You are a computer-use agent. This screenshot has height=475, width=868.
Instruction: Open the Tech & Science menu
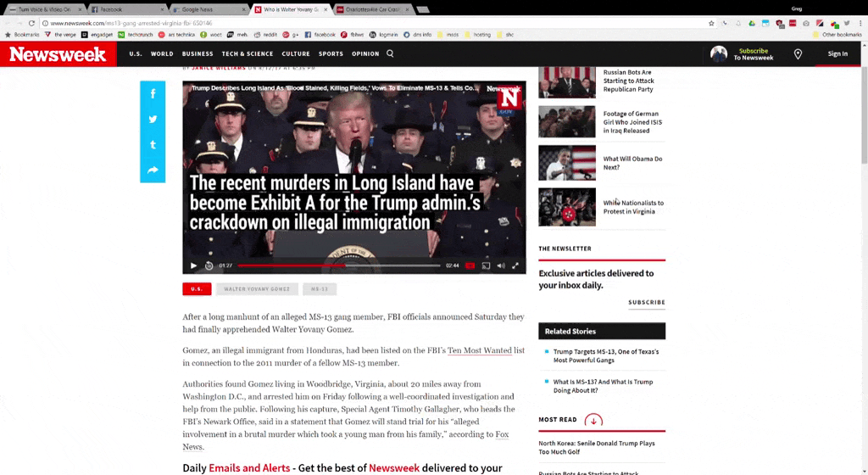coord(248,53)
